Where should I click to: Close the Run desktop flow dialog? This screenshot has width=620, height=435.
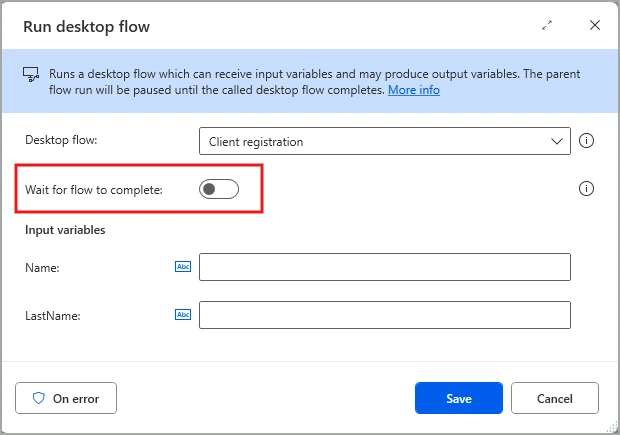coord(595,26)
